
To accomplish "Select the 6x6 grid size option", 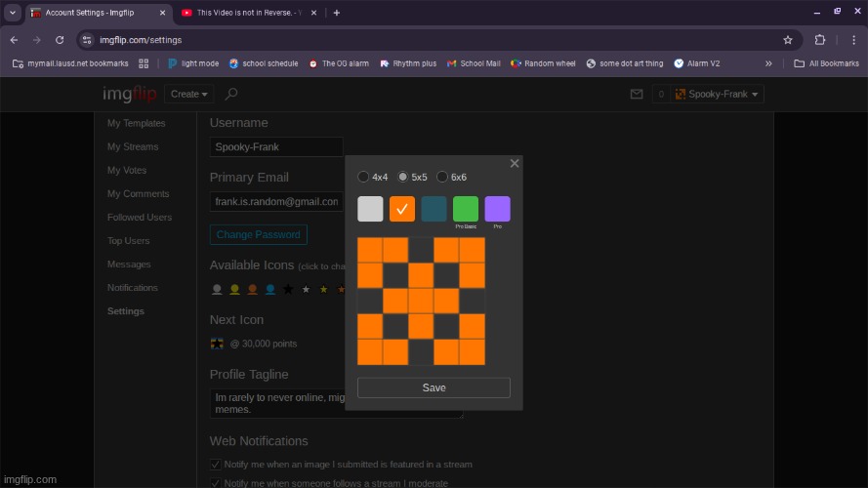I will coord(442,178).
